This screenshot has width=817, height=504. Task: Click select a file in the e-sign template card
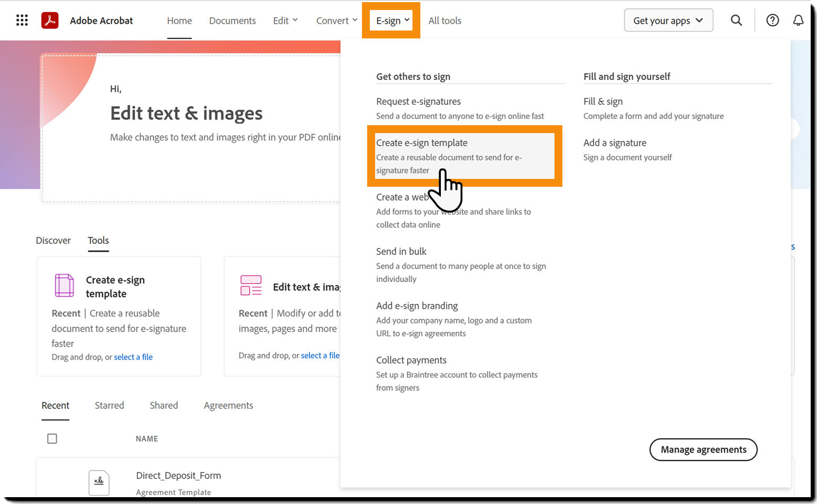click(133, 357)
